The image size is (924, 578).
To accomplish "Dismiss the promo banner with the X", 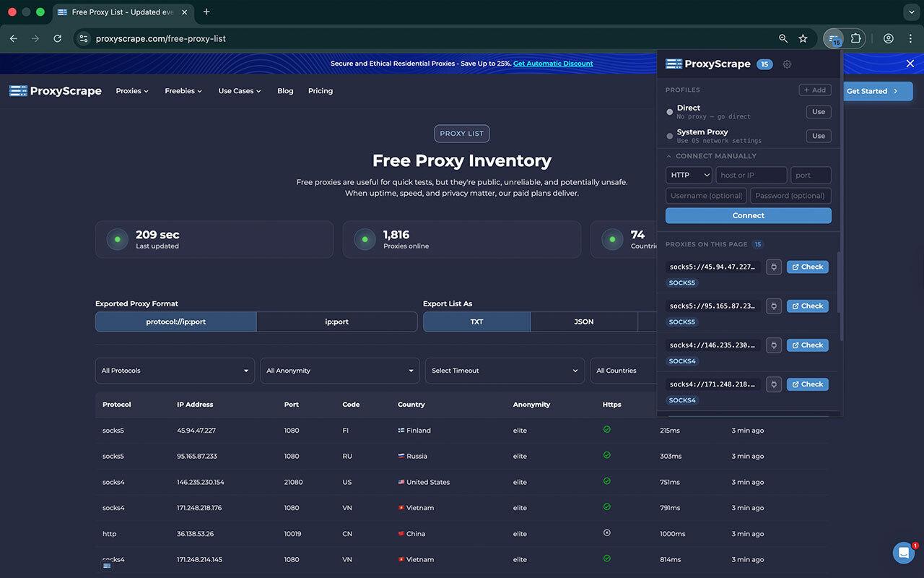I will [910, 64].
